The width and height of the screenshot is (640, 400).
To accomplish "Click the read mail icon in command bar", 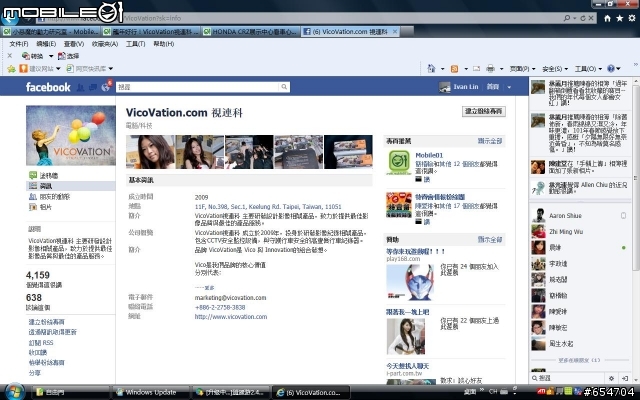I will click(476, 69).
